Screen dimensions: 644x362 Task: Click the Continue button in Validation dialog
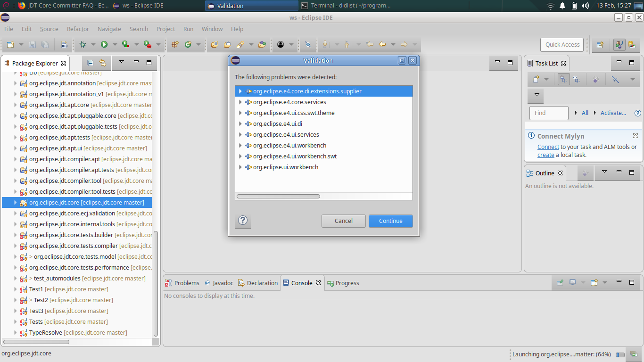pos(391,221)
